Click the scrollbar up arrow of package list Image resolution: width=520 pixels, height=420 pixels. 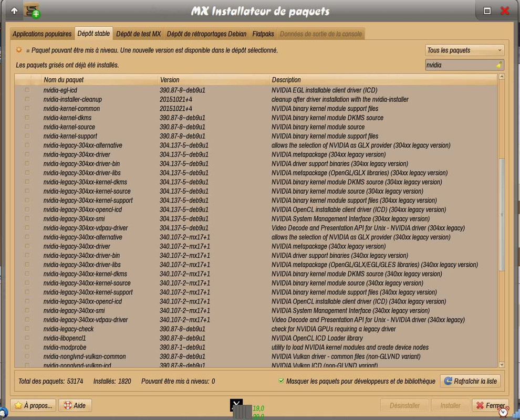[502, 77]
